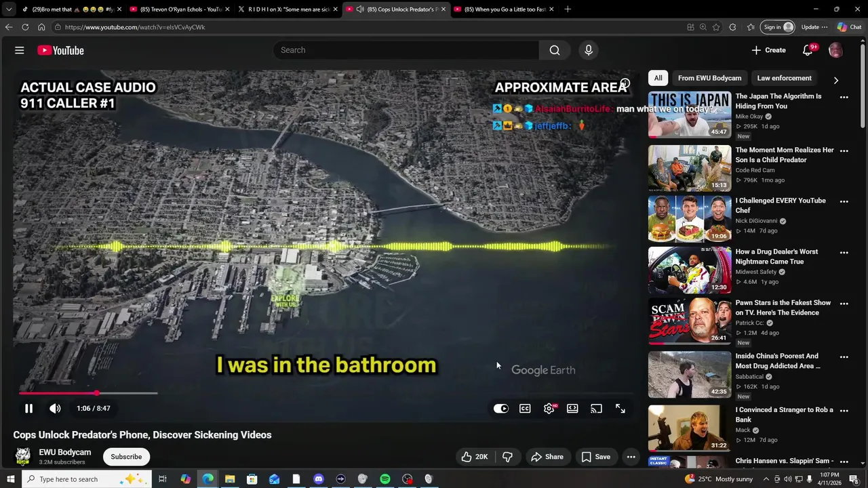Open options for Inside China's Poorest video
Viewport: 868px width, 488px height.
844,357
